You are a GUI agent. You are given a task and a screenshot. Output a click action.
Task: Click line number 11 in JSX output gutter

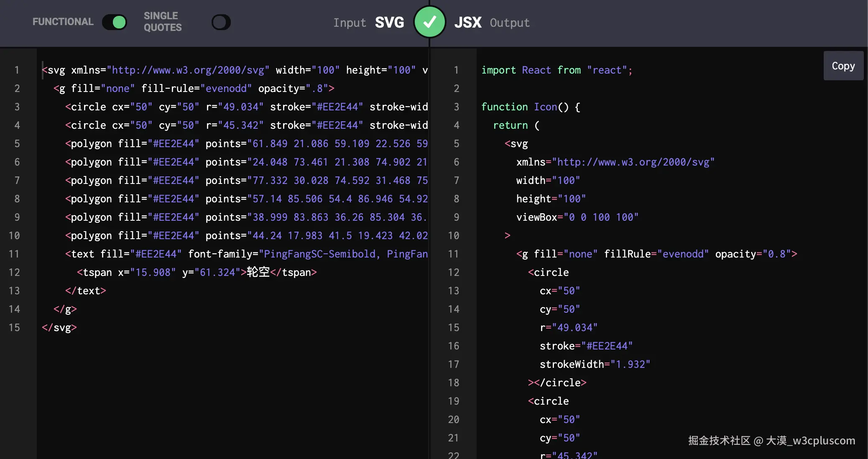tap(453, 254)
